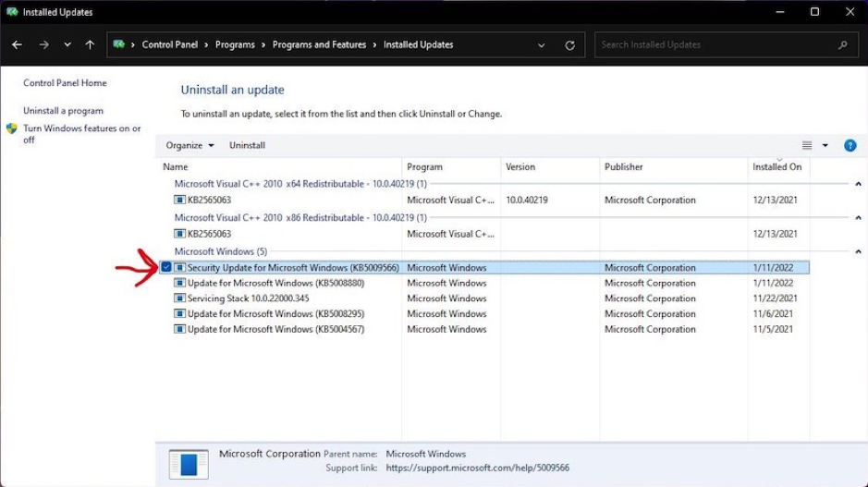Viewport: 868px width, 487px height.
Task: Open the Recent locations dropdown arrow
Action: 67,44
